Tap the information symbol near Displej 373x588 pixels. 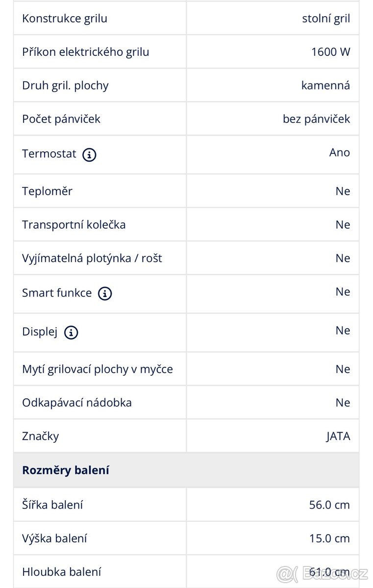point(71,332)
